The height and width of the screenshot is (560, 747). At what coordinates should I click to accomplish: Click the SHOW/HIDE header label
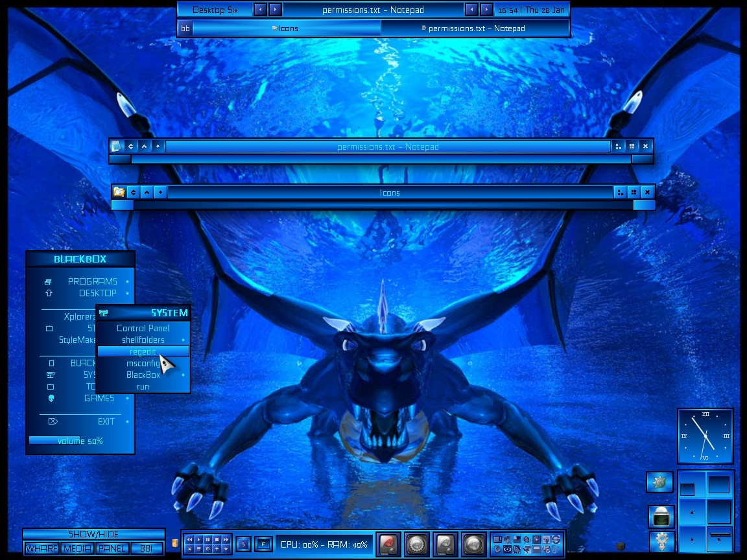[94, 534]
